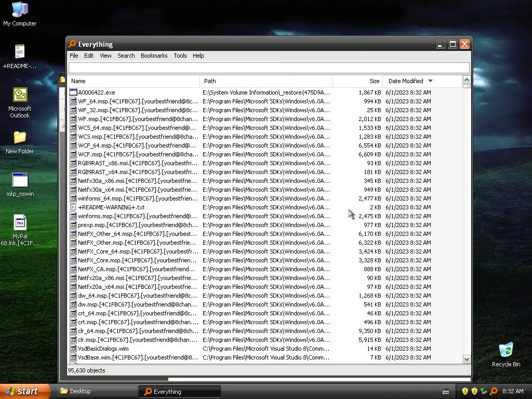Open the File menu

click(74, 56)
